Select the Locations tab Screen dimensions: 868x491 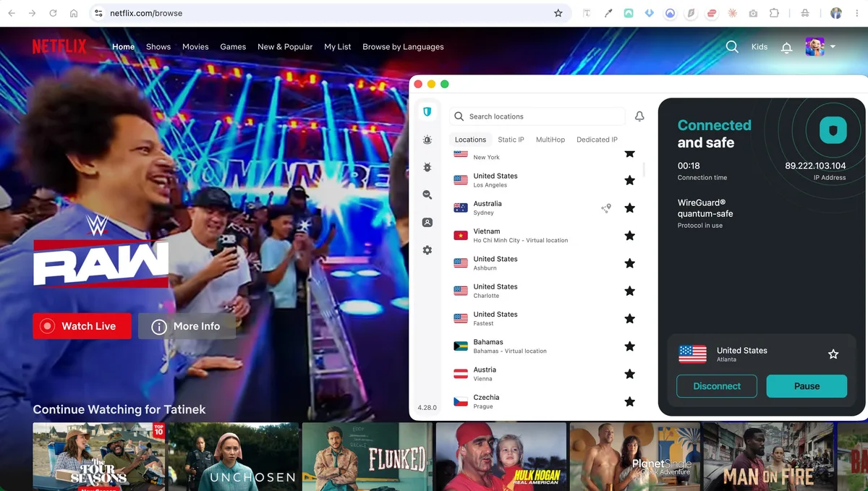point(470,140)
